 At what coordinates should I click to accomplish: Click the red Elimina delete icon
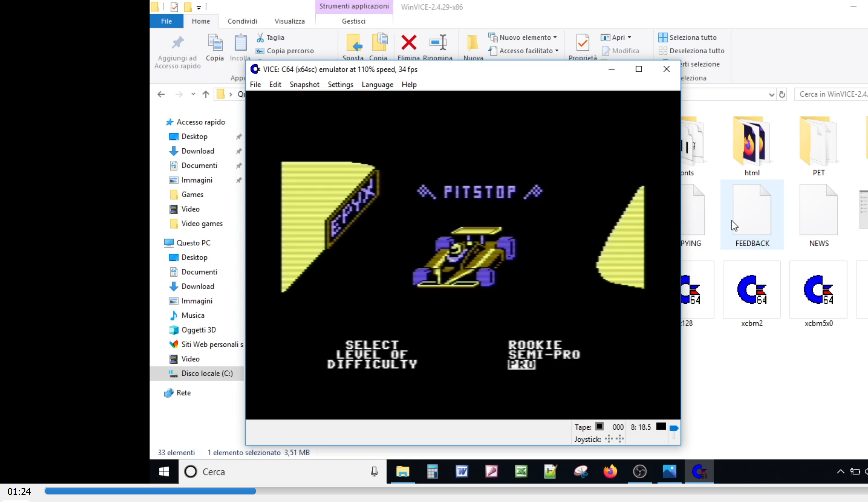tap(408, 43)
